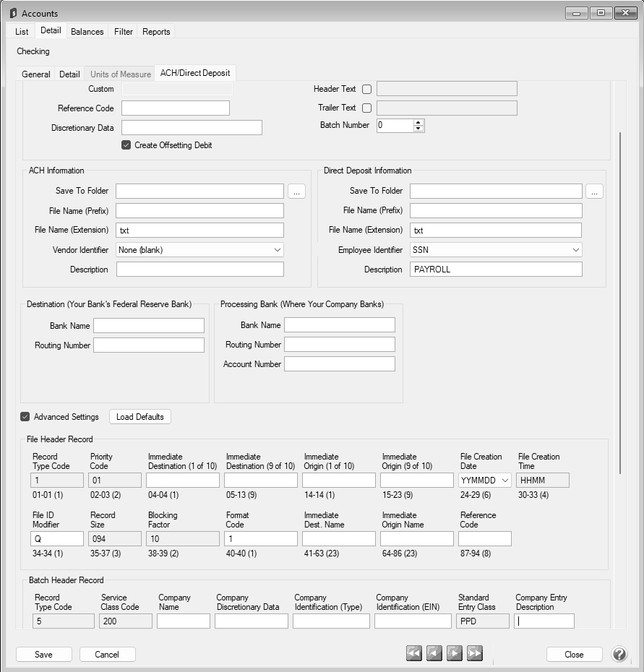644x672 pixels.
Task: Click the Accounts window title icon
Action: [13, 13]
